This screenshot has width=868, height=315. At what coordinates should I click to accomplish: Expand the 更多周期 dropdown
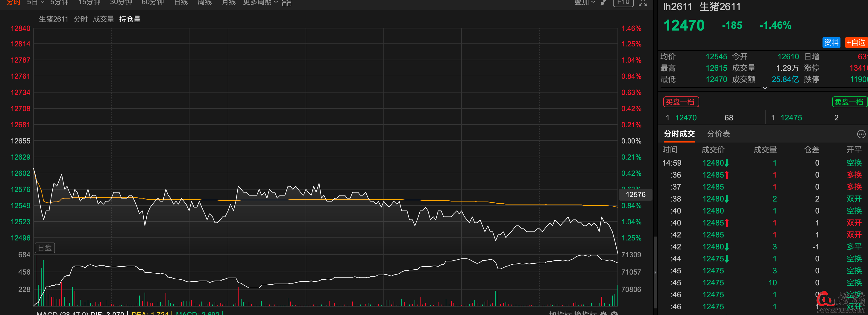click(x=260, y=3)
